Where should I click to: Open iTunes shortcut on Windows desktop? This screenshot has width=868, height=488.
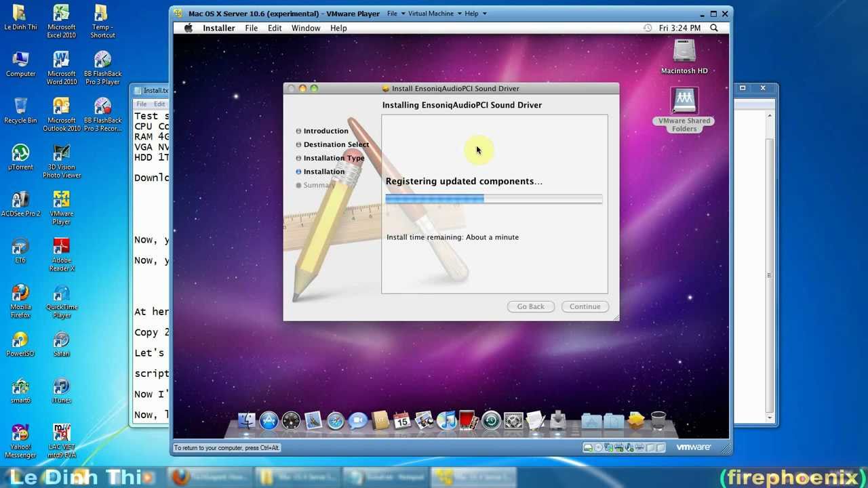[61, 391]
